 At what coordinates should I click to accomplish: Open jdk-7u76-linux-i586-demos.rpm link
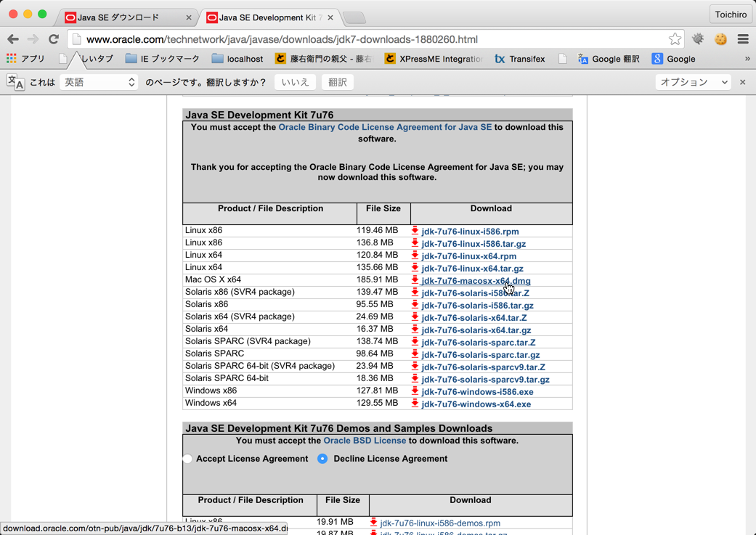[x=439, y=523]
